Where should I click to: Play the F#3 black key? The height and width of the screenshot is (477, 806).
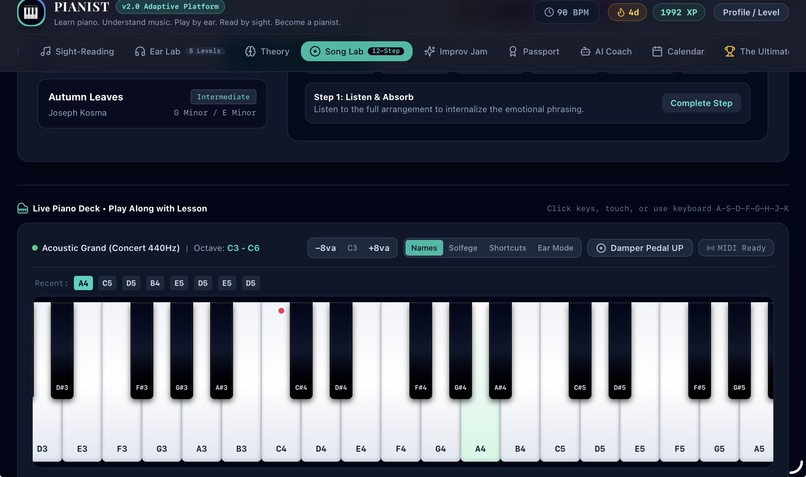tap(142, 350)
